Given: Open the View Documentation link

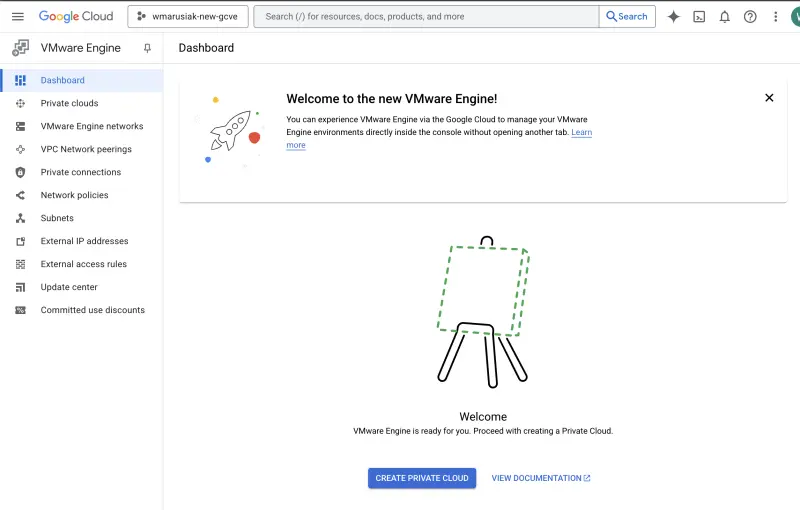Looking at the screenshot, I should pos(541,478).
